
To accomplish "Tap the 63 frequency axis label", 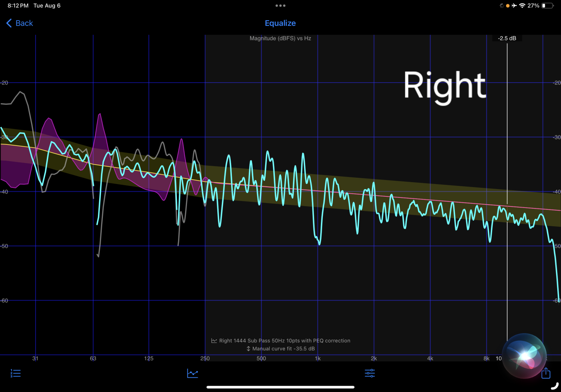I will pyautogui.click(x=93, y=358).
